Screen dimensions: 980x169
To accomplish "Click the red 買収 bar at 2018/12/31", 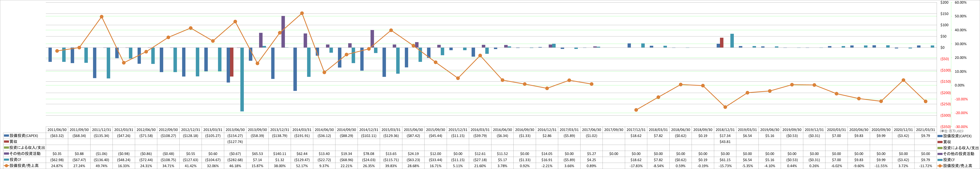I will [x=722, y=43].
